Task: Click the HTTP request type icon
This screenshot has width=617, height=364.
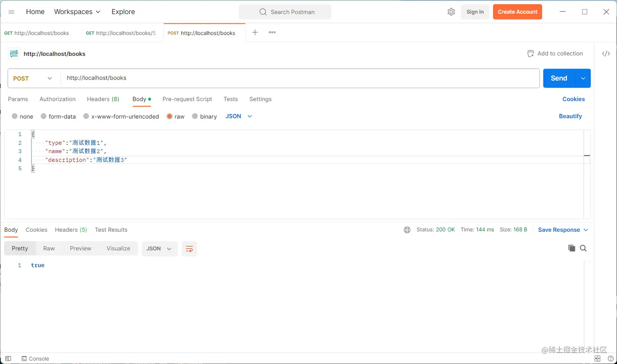Action: pos(14,53)
